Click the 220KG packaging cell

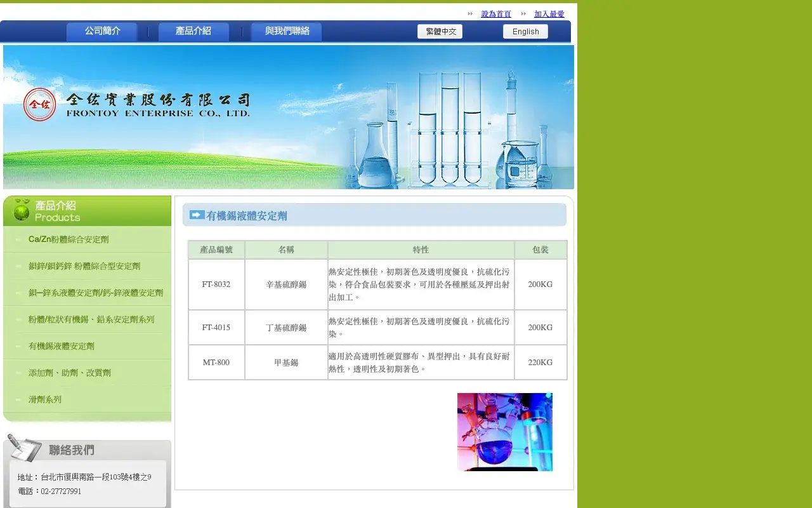[540, 363]
